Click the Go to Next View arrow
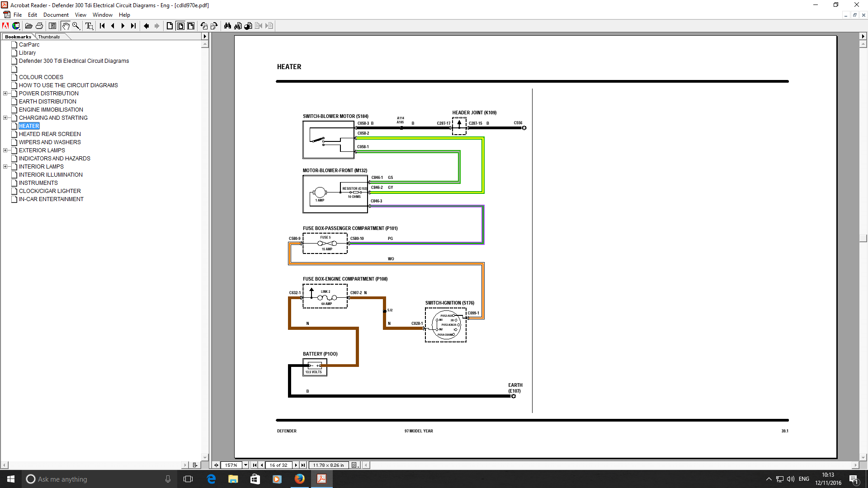The width and height of the screenshot is (868, 488). click(157, 26)
